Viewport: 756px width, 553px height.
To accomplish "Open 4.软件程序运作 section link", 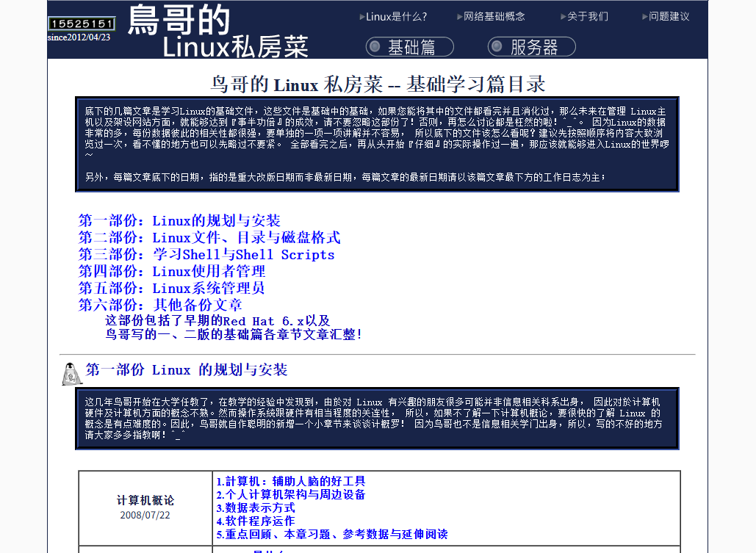I will (x=256, y=521).
